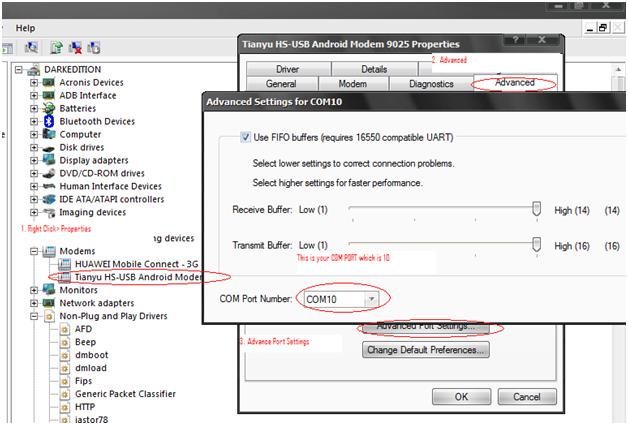Viewport: 628px width, 425px height.
Task: Click the AFD driver gear icon
Action: click(64, 329)
